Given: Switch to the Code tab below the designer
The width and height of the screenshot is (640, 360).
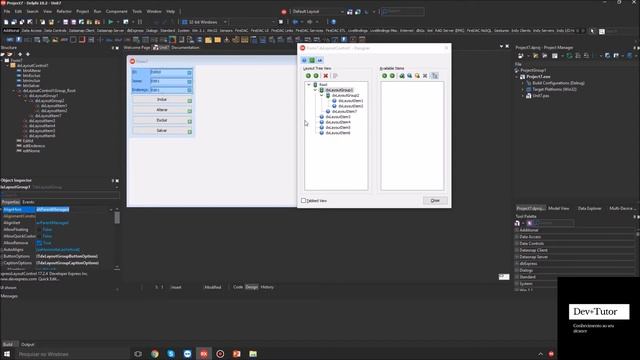Looking at the screenshot, I should [x=238, y=287].
